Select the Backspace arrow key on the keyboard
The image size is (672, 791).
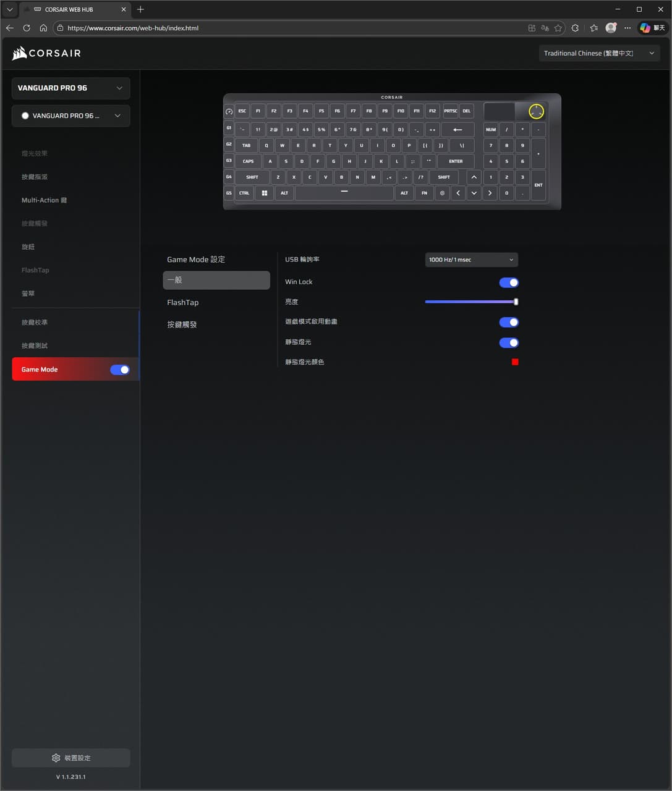457,130
